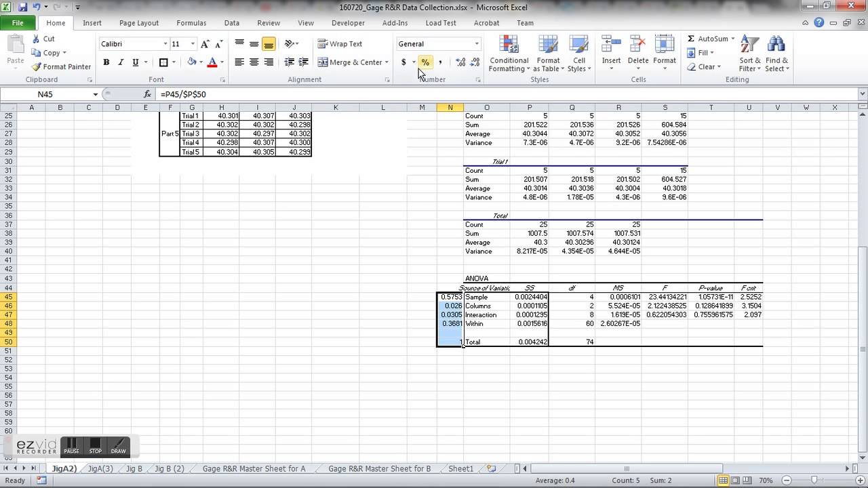Screen dimensions: 868x488
Task: Expand the Name Box dropdown arrow
Action: 94,94
